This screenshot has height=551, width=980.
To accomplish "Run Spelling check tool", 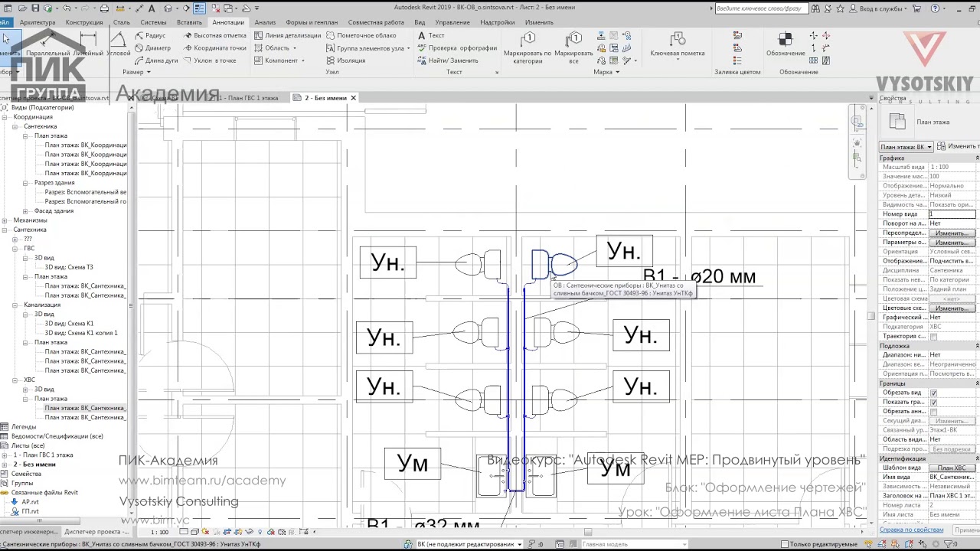I will coord(457,47).
